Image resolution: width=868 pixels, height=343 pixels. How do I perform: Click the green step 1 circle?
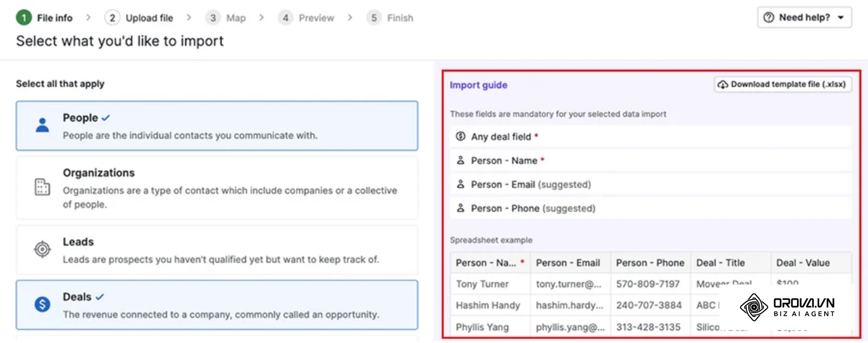tap(24, 18)
